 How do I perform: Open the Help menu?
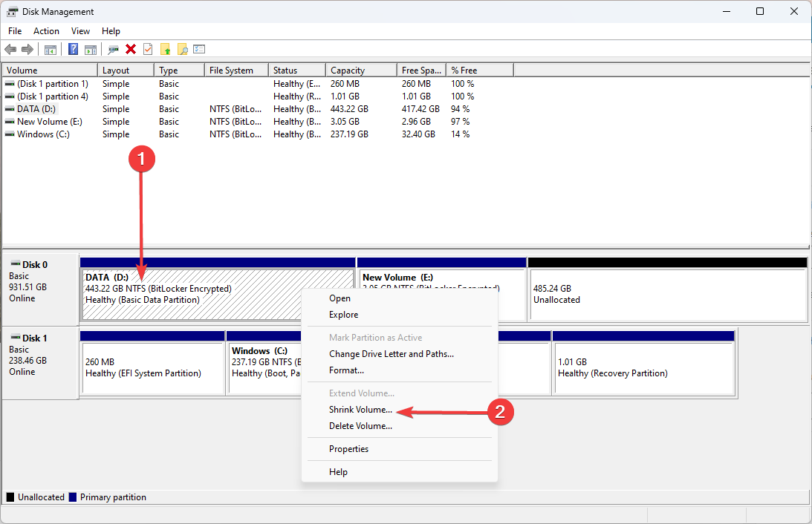coord(111,31)
